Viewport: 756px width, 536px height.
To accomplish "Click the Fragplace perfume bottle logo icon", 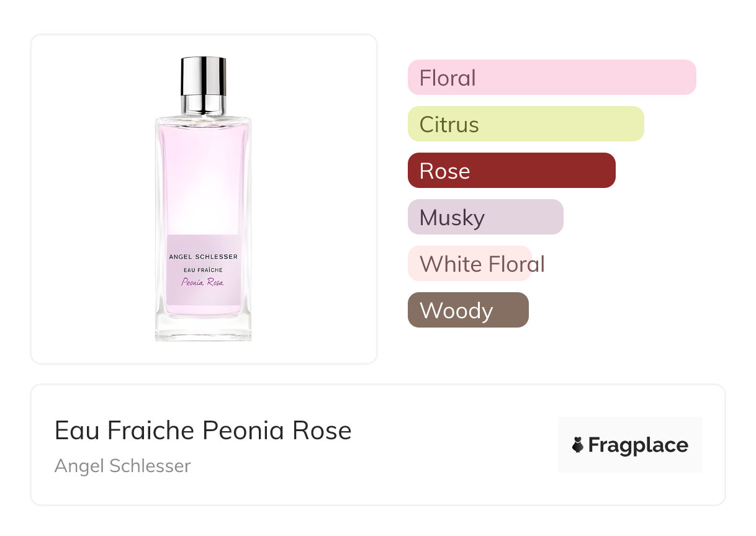I will coord(578,445).
